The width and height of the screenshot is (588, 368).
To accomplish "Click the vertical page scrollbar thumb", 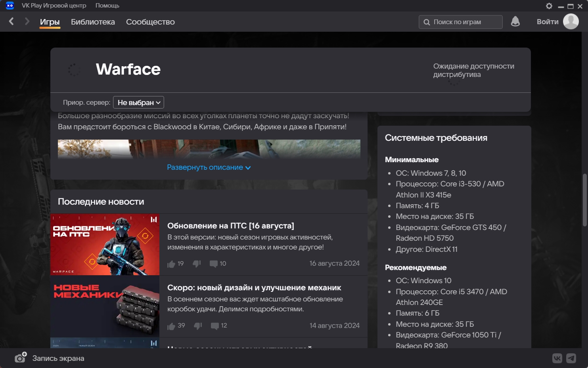I will (x=584, y=199).
